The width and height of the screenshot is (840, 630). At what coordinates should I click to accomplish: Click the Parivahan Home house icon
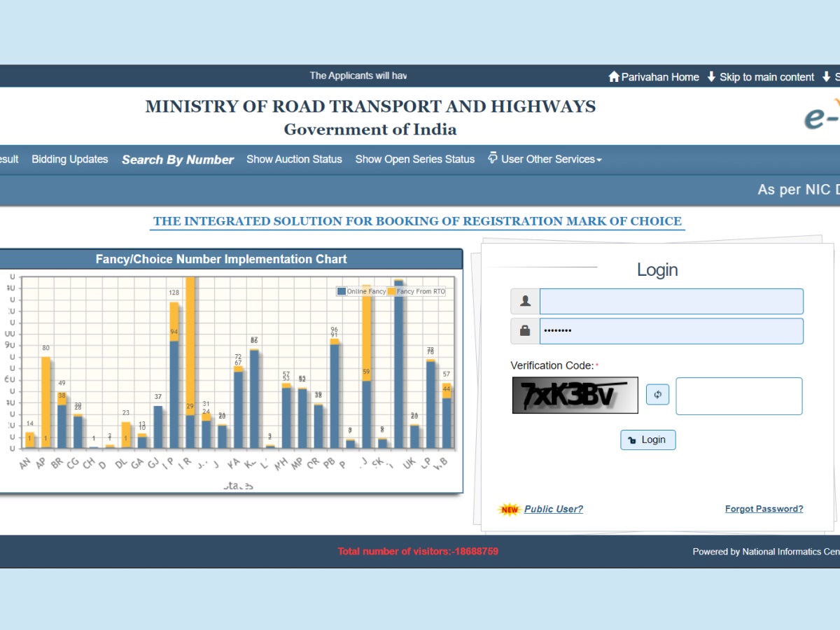[615, 77]
